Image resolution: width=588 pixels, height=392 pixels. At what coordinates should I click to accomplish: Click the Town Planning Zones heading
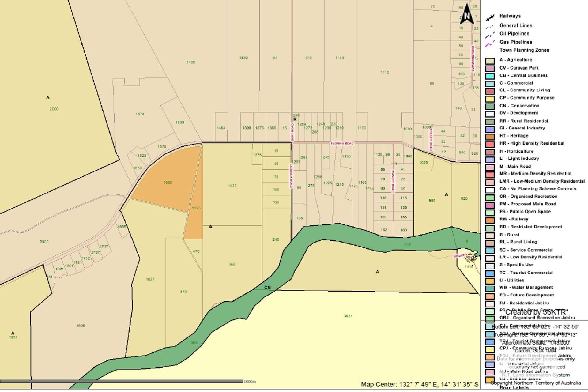[x=524, y=50]
